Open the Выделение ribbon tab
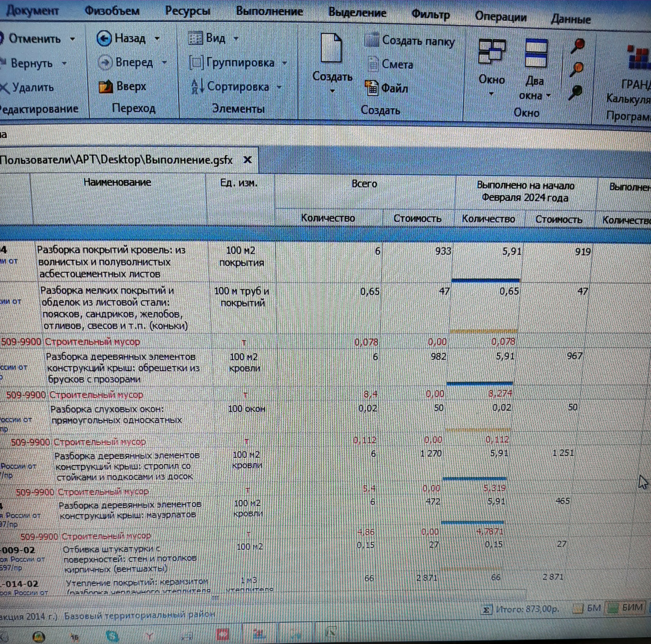 pyautogui.click(x=357, y=13)
